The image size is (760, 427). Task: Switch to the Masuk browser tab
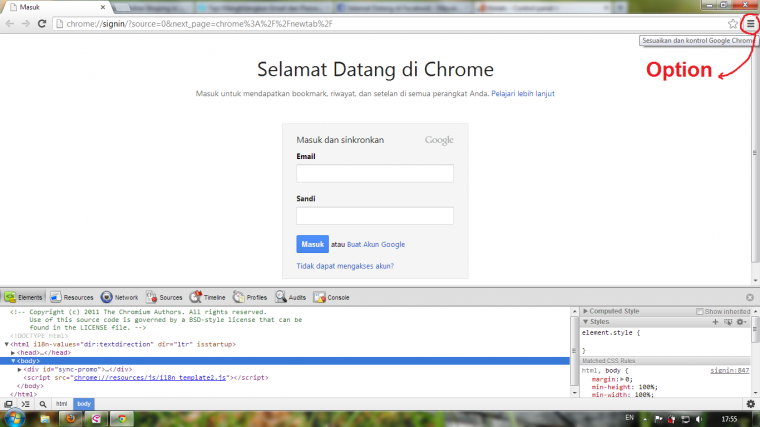point(56,7)
